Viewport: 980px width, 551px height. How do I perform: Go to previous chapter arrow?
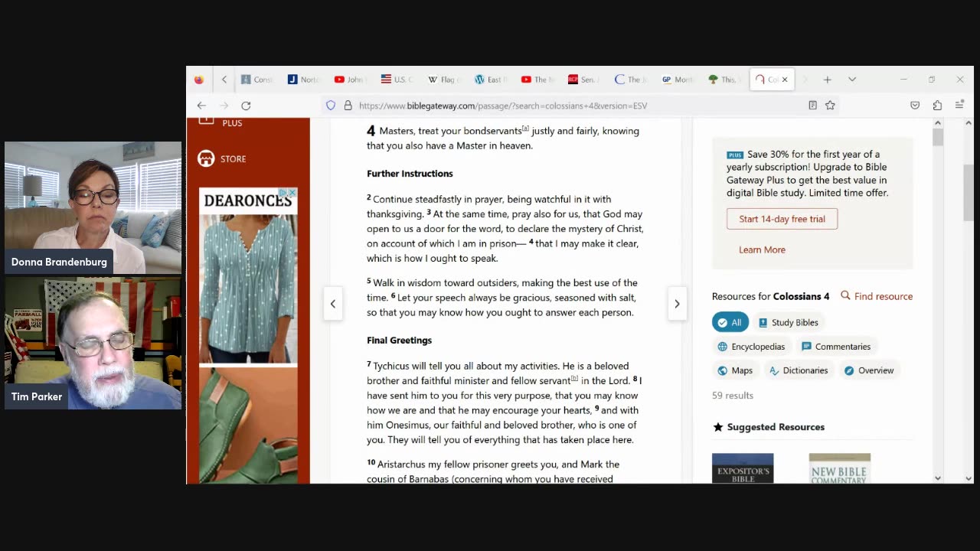tap(333, 304)
